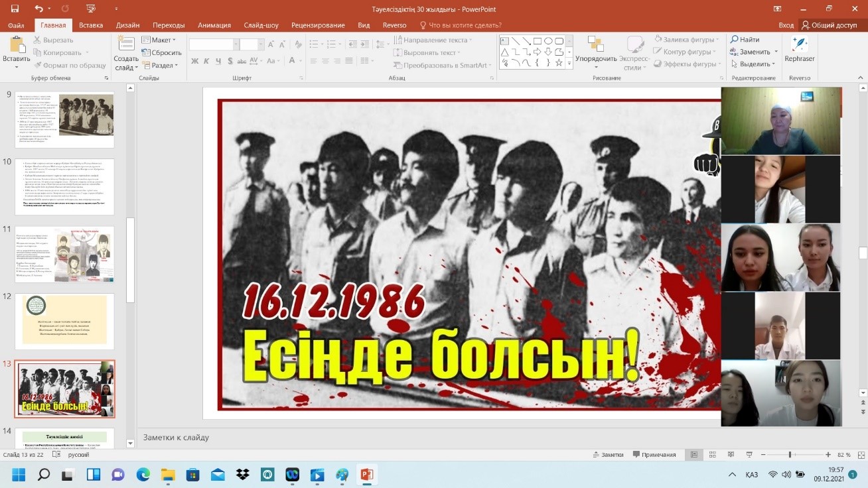This screenshot has width=868, height=488.
Task: Click the Rephraser feather icon
Action: [800, 45]
